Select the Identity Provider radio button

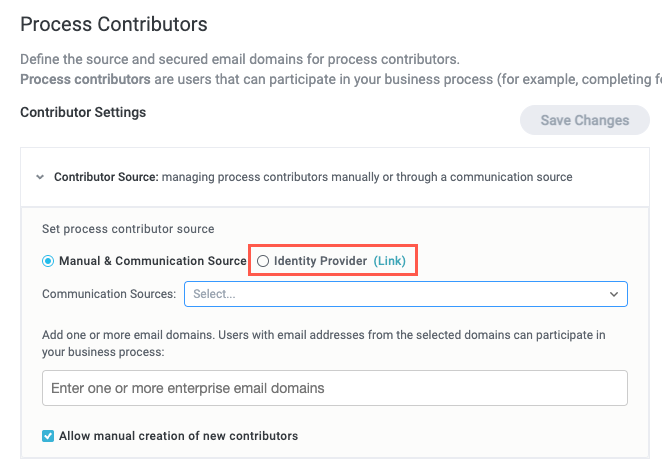click(x=263, y=261)
